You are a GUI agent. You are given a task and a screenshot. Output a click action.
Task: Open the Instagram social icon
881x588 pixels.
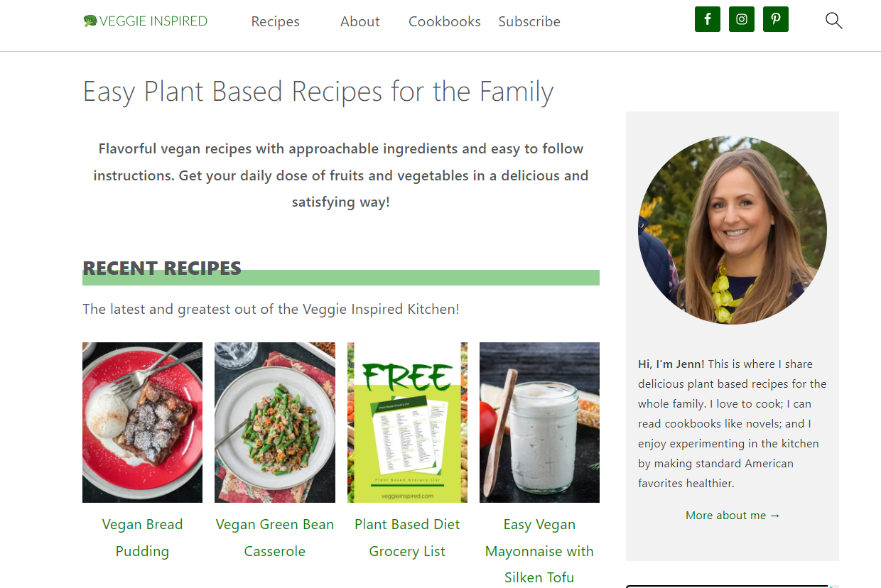pyautogui.click(x=741, y=19)
